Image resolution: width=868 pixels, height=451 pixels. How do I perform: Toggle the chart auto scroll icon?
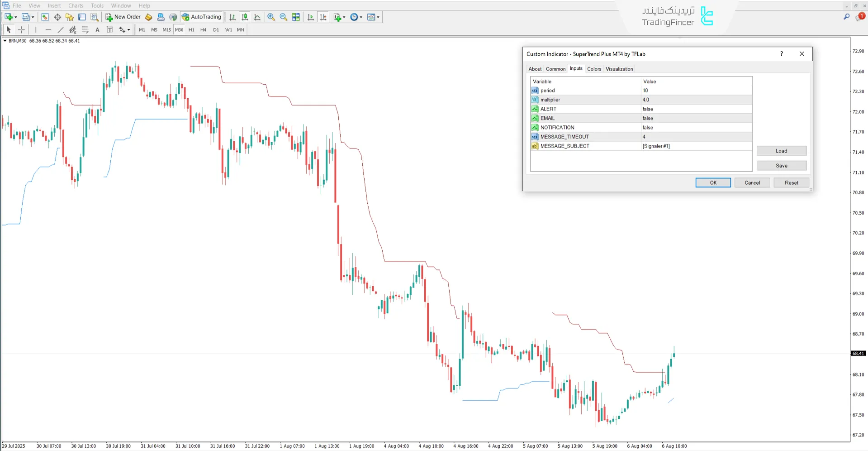pos(311,17)
